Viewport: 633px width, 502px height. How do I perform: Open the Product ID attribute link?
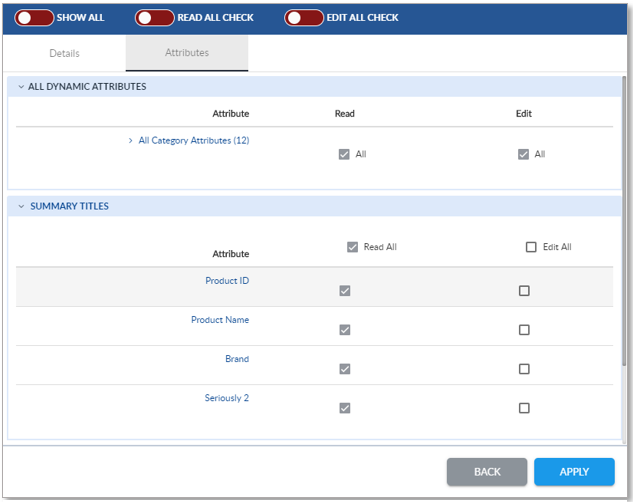pyautogui.click(x=227, y=281)
